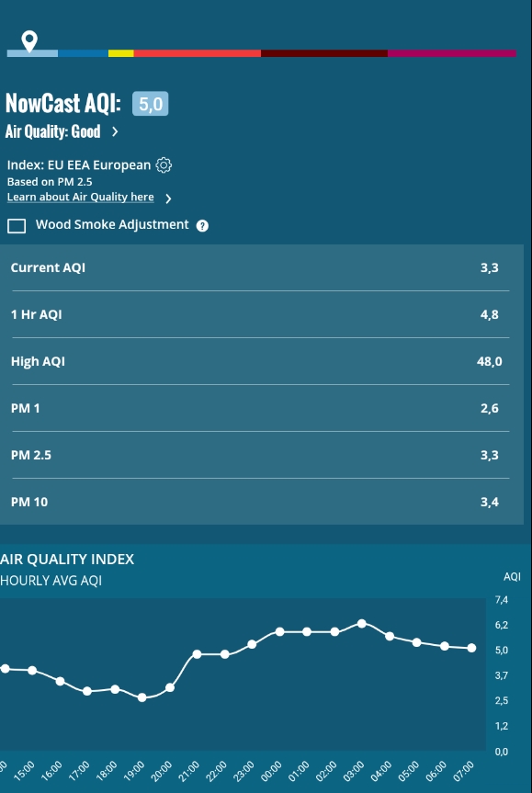
Task: Click the magenta segment of AQI color bar
Action: click(x=452, y=53)
